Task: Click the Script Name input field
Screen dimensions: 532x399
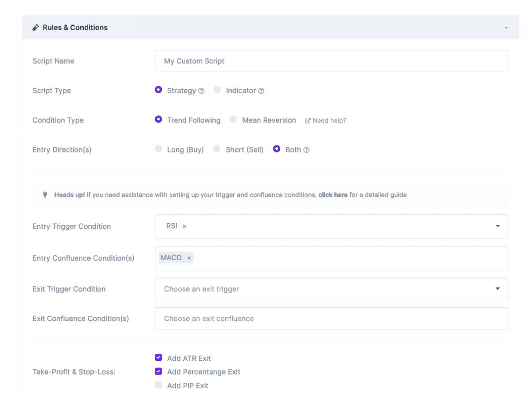Action: pyautogui.click(x=331, y=61)
